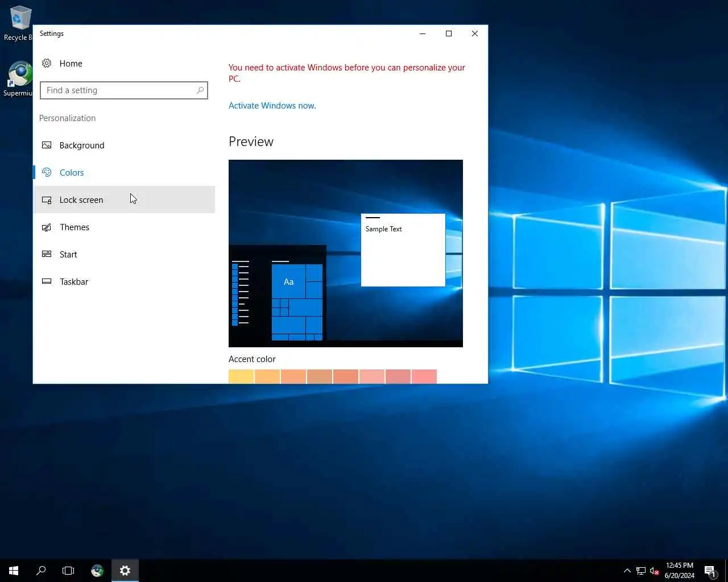728x582 pixels.
Task: Minimize the Settings window
Action: tap(423, 34)
